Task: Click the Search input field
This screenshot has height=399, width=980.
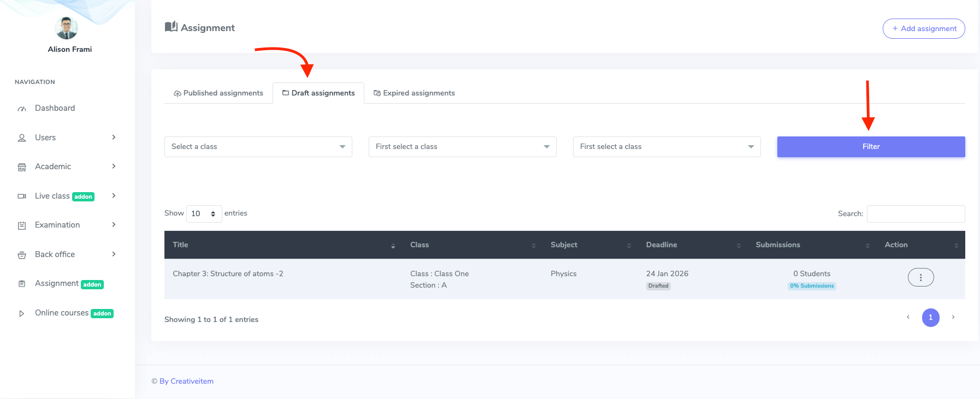Action: point(916,214)
